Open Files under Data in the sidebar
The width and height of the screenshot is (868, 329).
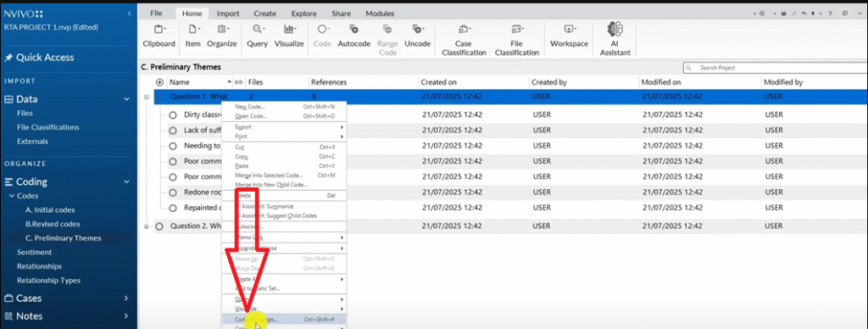[x=25, y=113]
